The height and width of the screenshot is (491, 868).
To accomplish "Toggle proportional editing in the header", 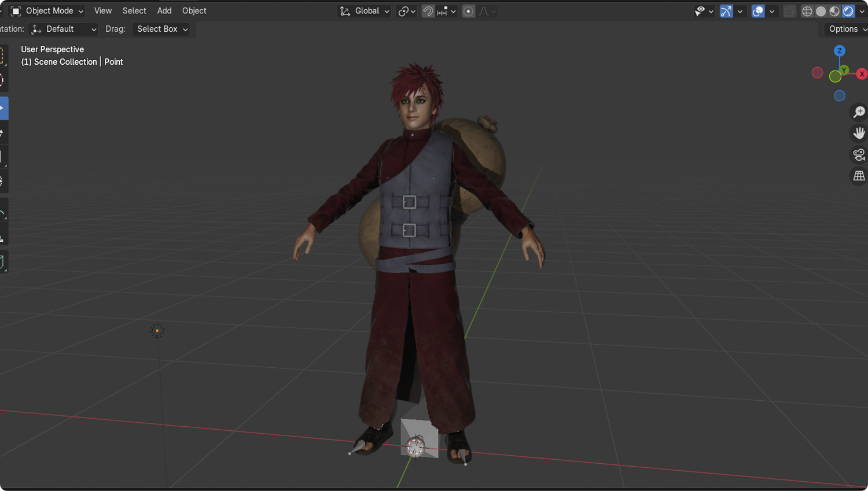I will (468, 11).
